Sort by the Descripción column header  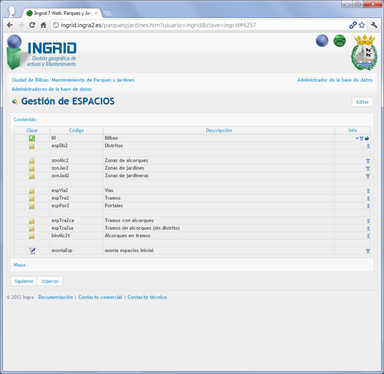[219, 130]
